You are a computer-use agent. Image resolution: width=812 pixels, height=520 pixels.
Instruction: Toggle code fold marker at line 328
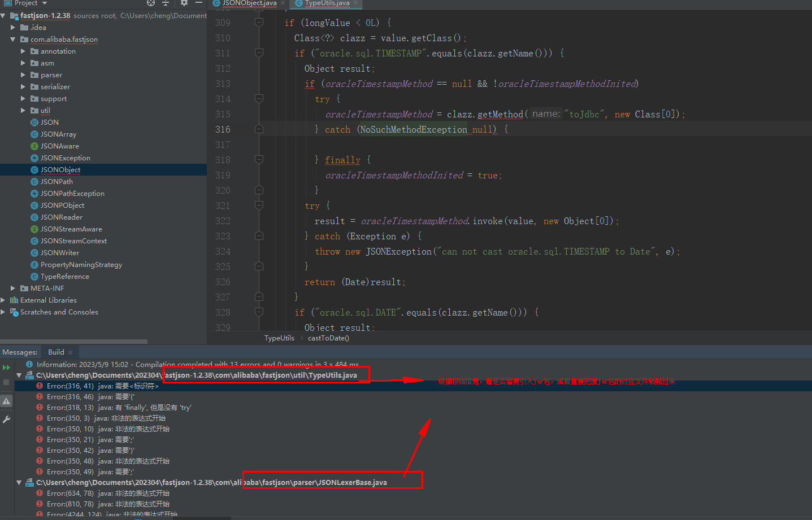pos(259,312)
